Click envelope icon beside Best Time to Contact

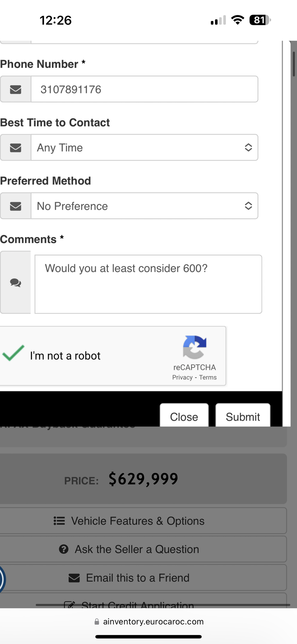pos(15,147)
